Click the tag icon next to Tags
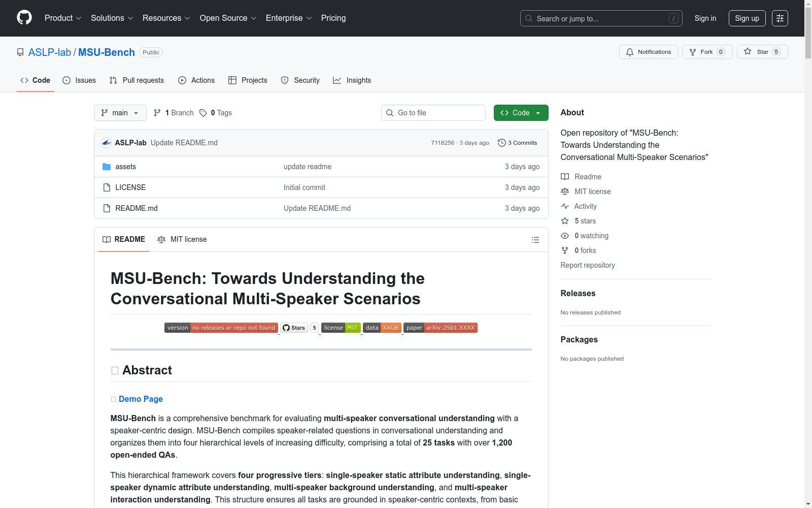Viewport: 812px width, 508px height. tap(203, 113)
